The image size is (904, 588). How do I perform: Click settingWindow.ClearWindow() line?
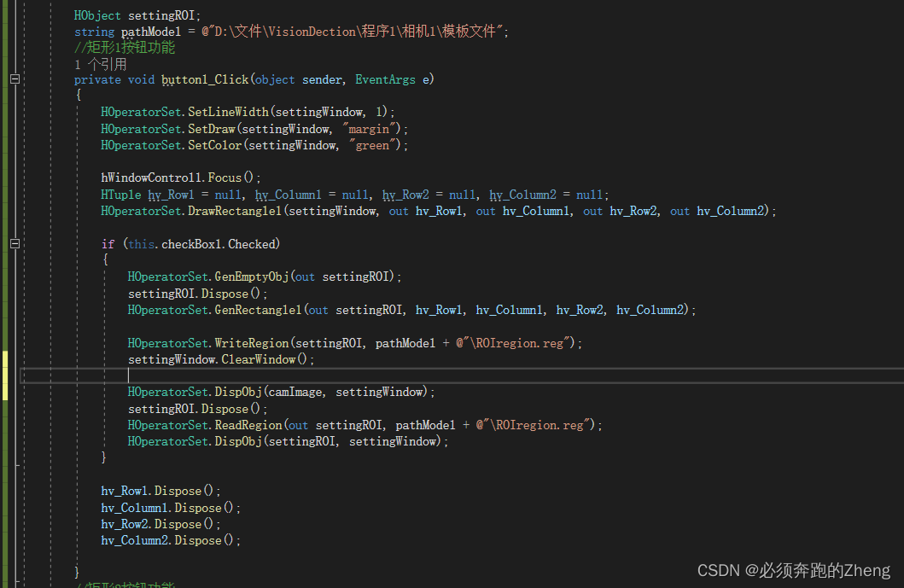(221, 360)
